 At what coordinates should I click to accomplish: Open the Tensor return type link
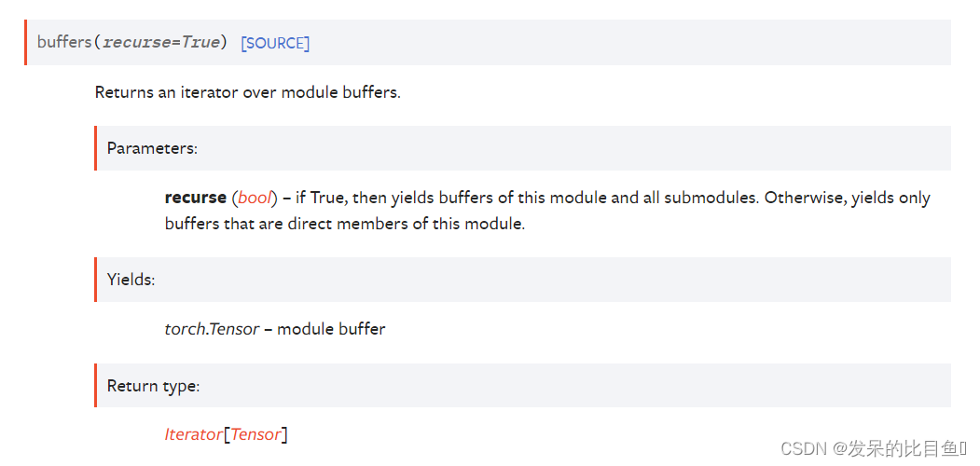(255, 434)
